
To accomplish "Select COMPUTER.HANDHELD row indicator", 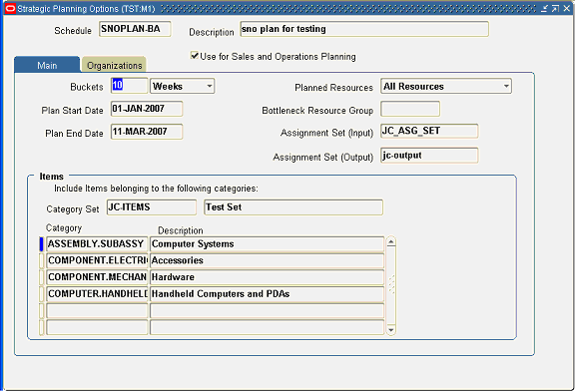I will point(42,294).
